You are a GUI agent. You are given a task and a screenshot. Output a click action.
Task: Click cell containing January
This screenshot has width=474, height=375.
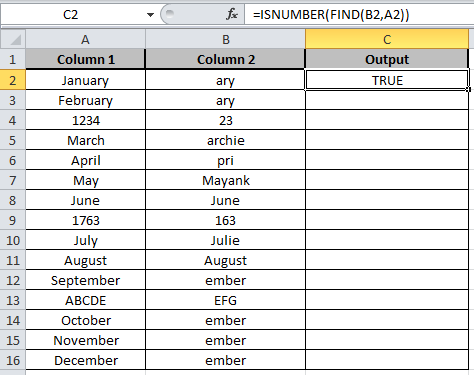click(x=85, y=80)
